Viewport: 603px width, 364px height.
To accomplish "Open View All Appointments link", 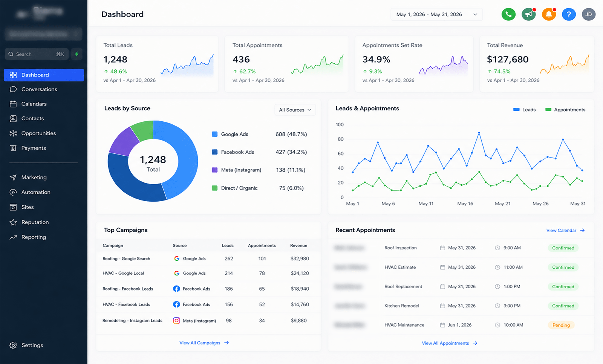I will pos(450,343).
